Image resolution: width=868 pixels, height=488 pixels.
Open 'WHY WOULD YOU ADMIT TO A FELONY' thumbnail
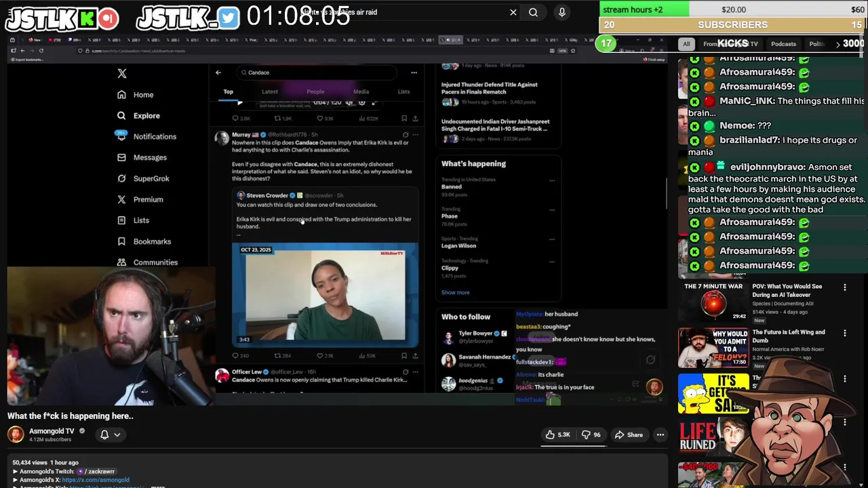click(x=713, y=348)
